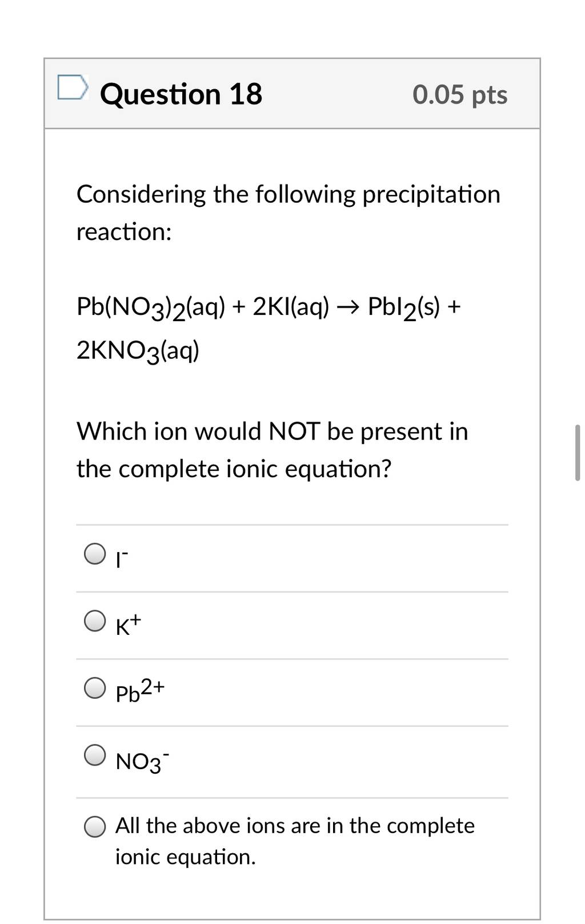This screenshot has height=924, width=585.
Task: Click the 'All the above ions are in' label
Action: pos(295,826)
